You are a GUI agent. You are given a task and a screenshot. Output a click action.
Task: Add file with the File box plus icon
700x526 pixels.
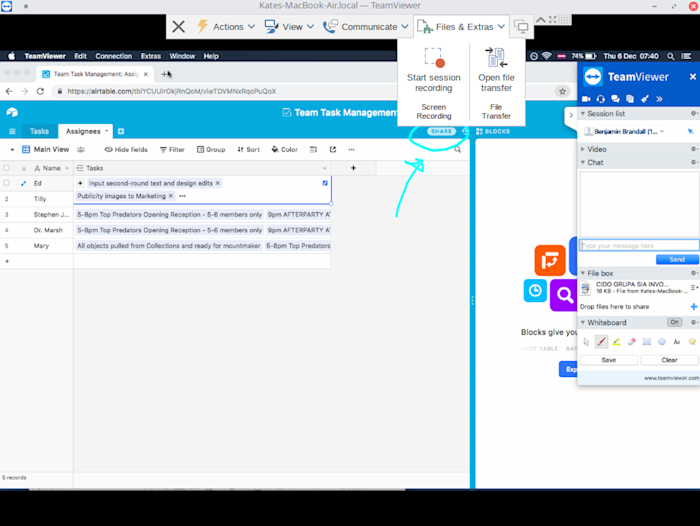pos(693,306)
